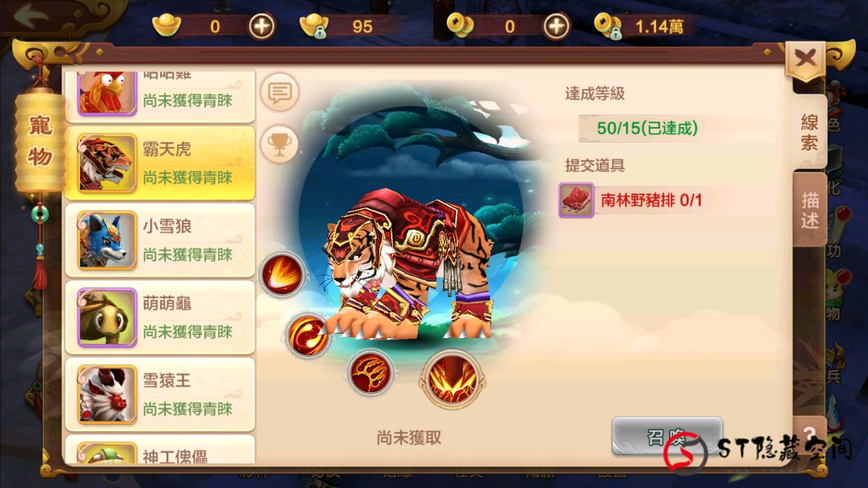Screen dimensions: 868x488
Task: Add coins with the plus button
Action: point(556,27)
